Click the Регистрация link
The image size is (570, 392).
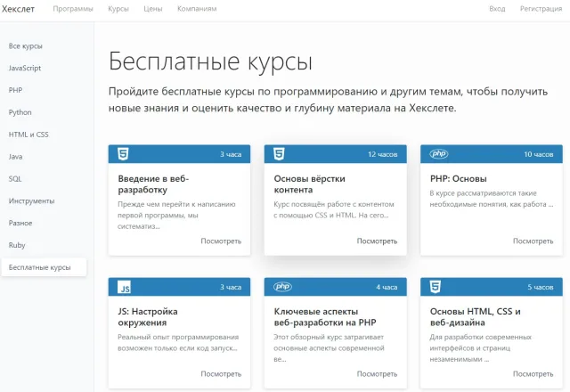pos(541,9)
